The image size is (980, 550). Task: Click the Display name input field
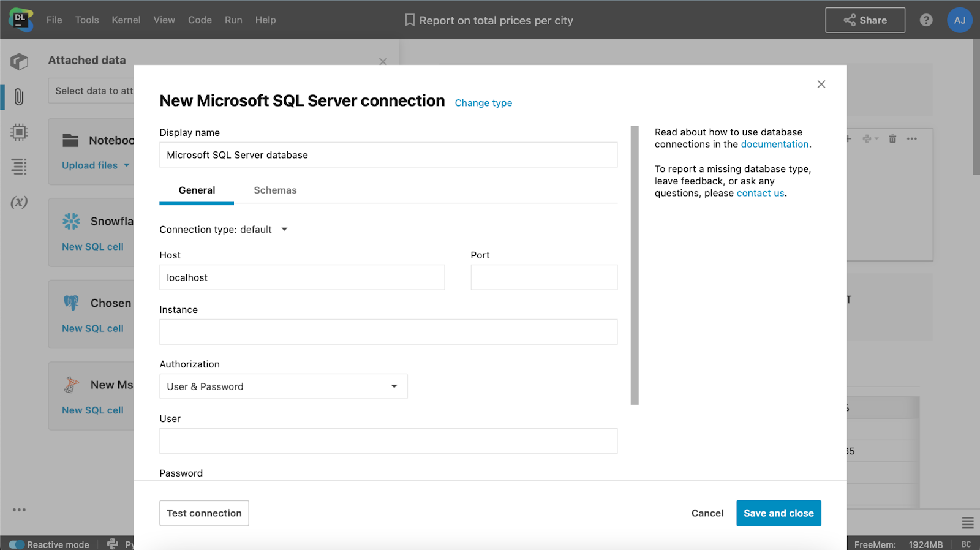388,155
